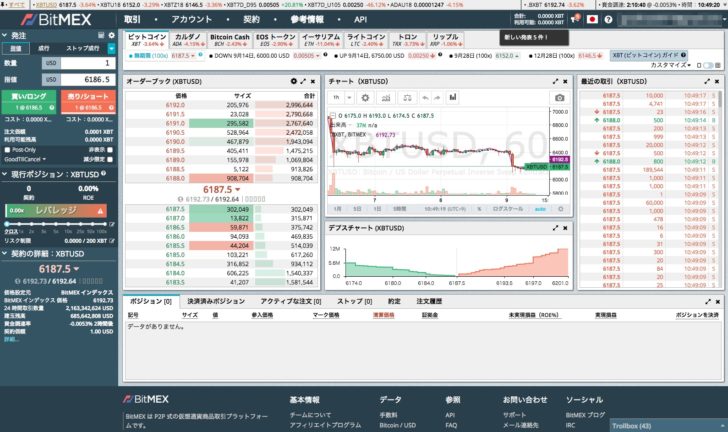Edit risk limit pencil icon
The height and width of the screenshot is (432, 728).
[x=112, y=241]
